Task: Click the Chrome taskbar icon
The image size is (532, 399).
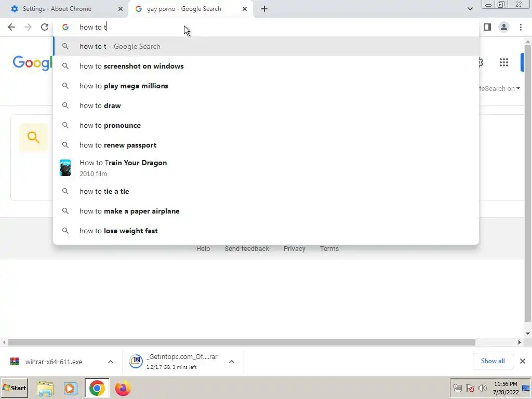Action: click(97, 388)
